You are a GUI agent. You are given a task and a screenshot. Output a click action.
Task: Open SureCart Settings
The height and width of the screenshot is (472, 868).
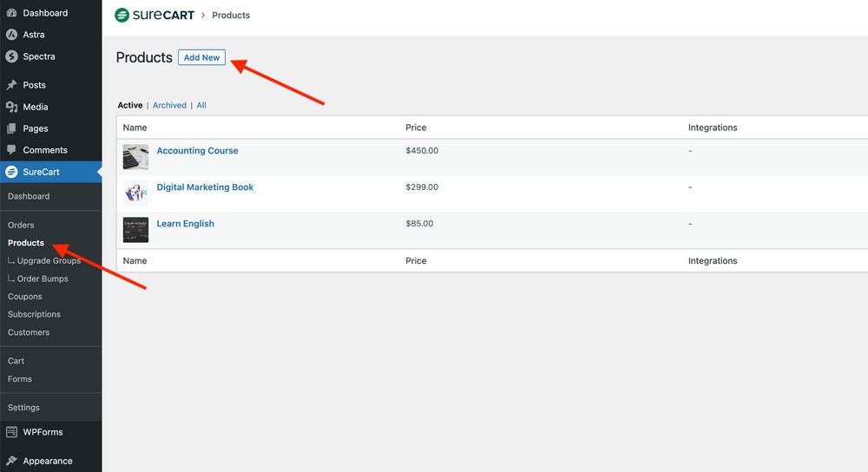point(23,408)
